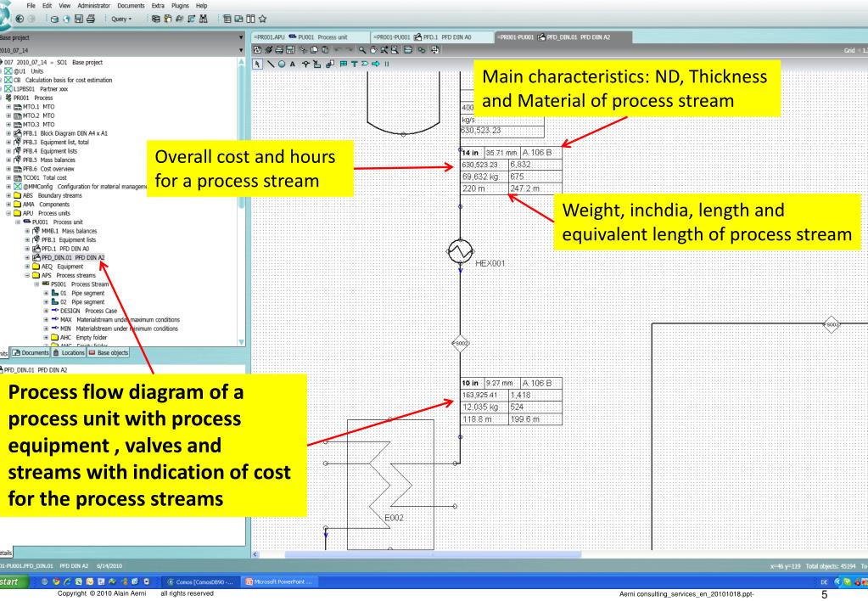Viewport: 868px width, 601px height.
Task: Expand the AEQ Equipment folder
Action: [27, 267]
